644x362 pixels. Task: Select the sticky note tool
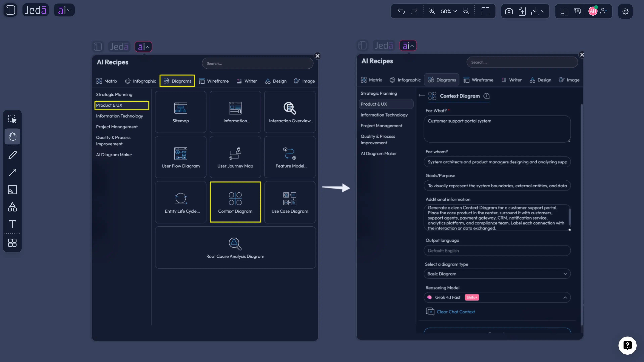[x=12, y=190]
